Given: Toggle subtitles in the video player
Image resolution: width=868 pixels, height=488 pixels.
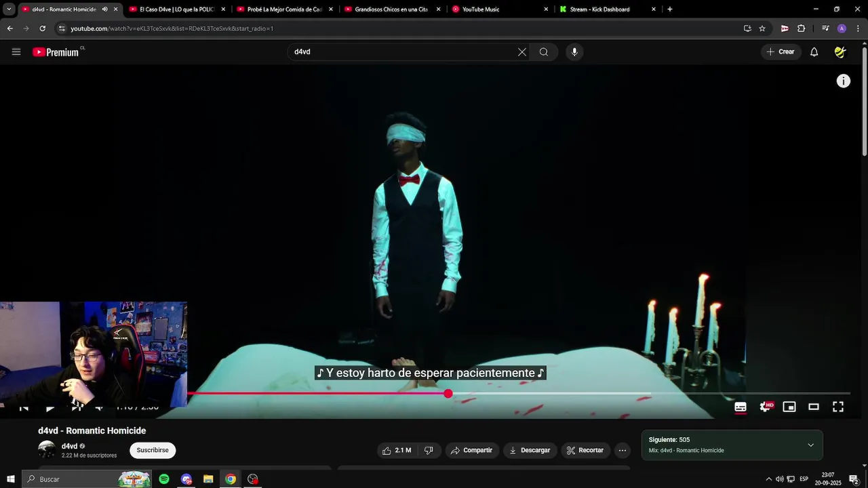Looking at the screenshot, I should click(741, 407).
